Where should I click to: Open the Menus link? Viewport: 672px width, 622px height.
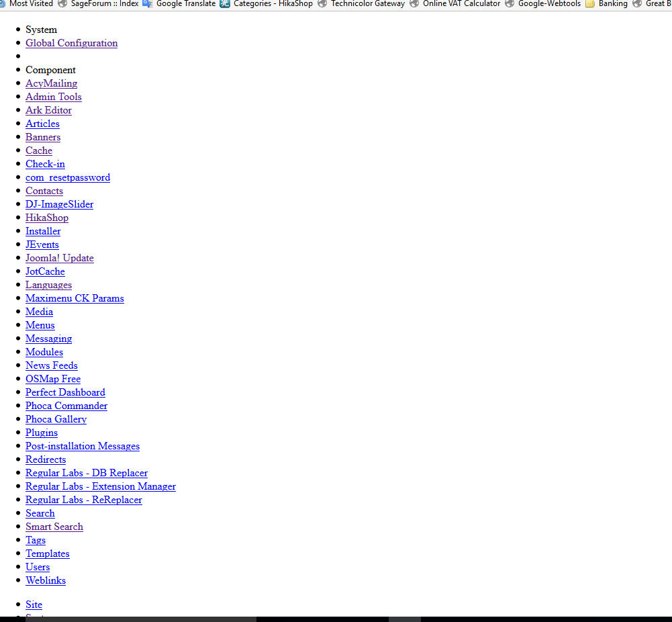(40, 325)
